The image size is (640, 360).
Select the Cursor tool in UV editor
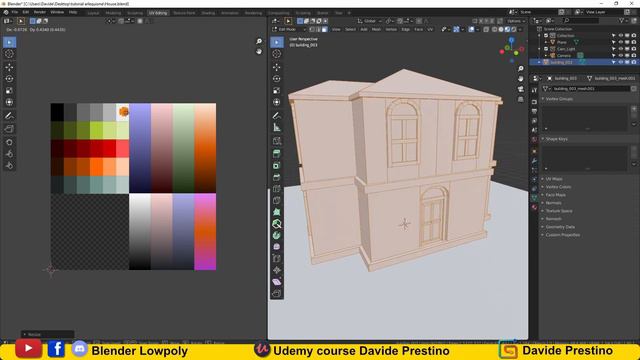coord(9,54)
